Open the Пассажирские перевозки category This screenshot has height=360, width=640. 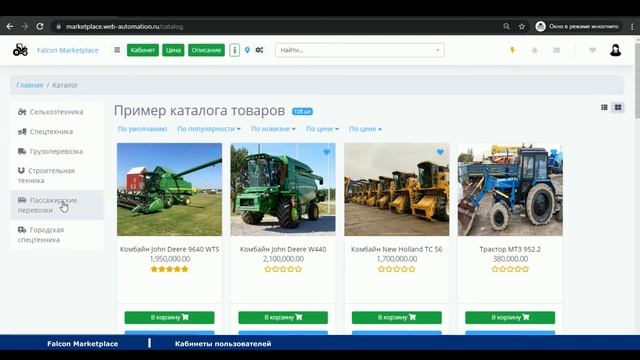pos(56,205)
